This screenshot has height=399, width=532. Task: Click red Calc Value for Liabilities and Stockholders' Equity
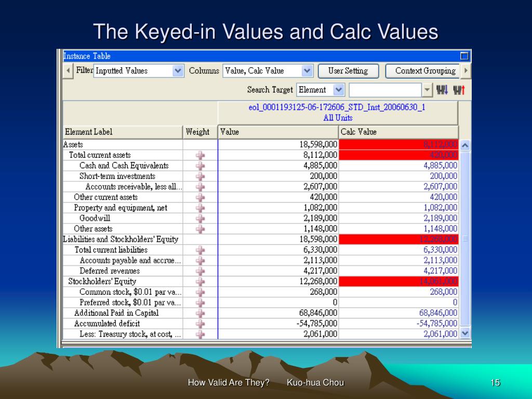(x=398, y=239)
